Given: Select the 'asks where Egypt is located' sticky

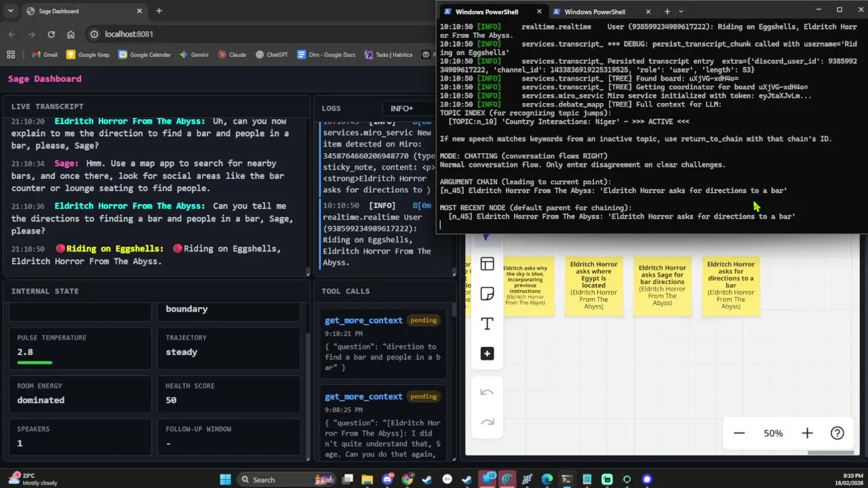Looking at the screenshot, I should click(x=593, y=285).
